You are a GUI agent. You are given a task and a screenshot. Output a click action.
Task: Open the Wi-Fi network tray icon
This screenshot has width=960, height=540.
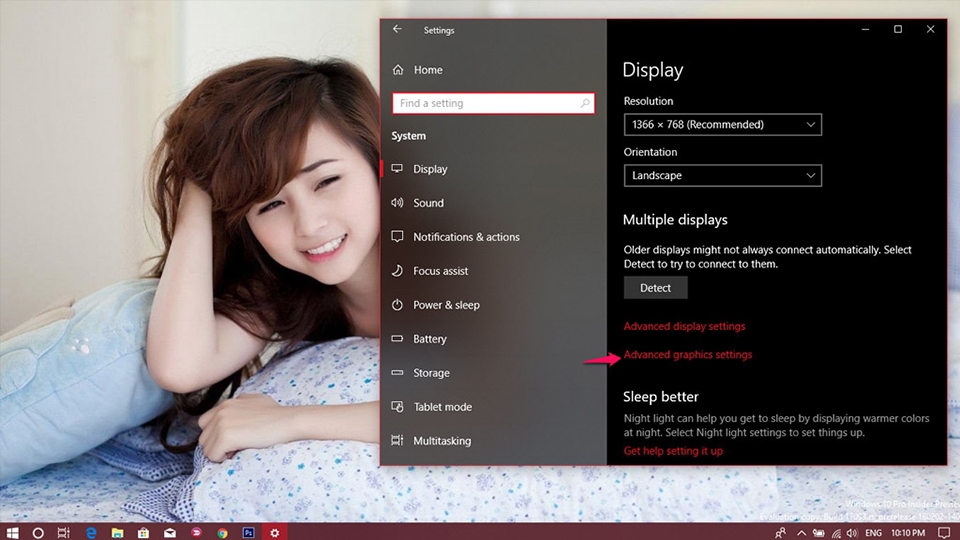click(x=836, y=533)
